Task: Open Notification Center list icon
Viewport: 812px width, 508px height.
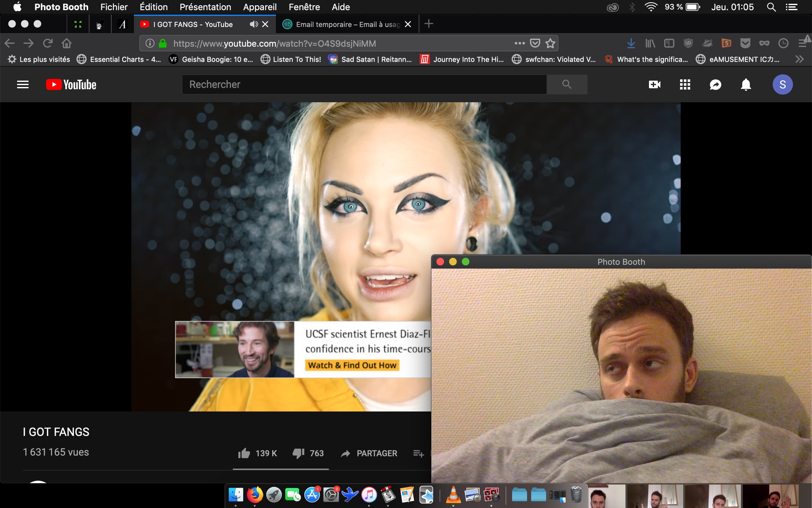Action: tap(791, 7)
